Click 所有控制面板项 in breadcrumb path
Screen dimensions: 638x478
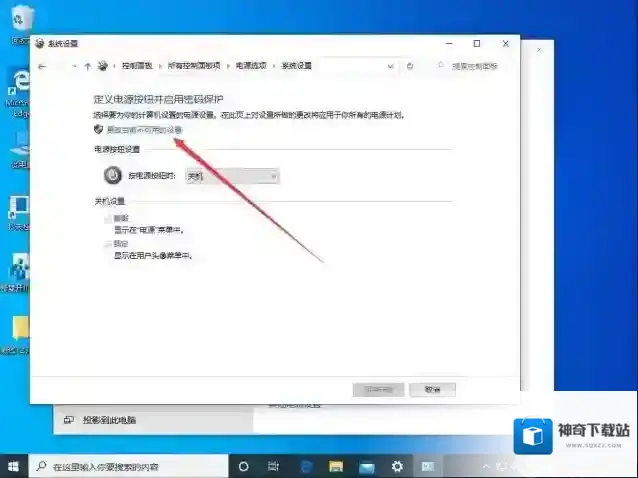pos(193,66)
